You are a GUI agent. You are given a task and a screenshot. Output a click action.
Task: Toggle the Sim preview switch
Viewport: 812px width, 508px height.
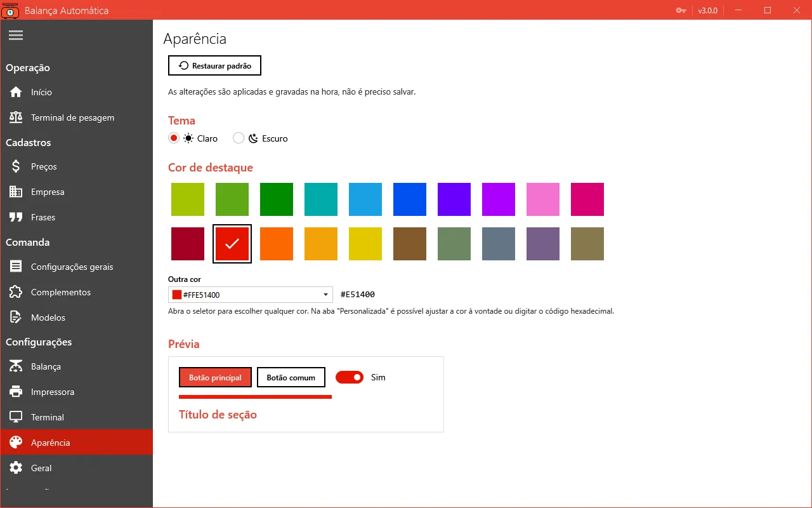(350, 377)
